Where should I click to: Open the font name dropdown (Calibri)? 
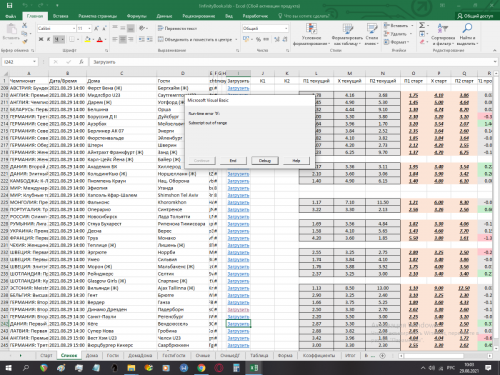(x=74, y=29)
